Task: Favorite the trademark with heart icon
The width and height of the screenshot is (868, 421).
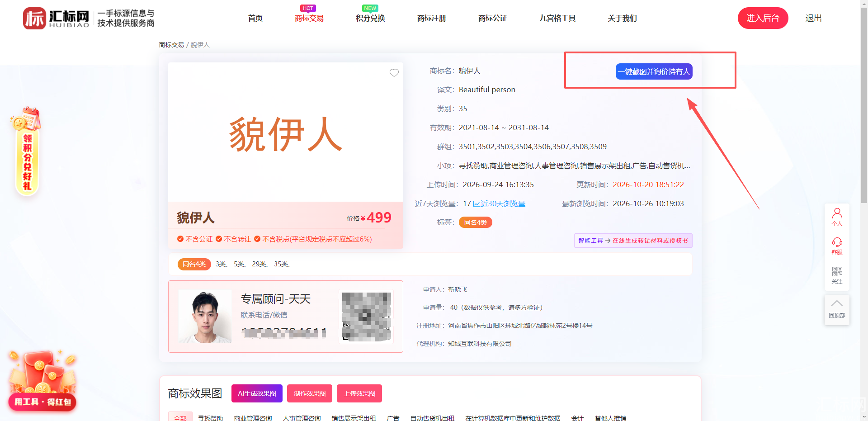Action: click(394, 73)
